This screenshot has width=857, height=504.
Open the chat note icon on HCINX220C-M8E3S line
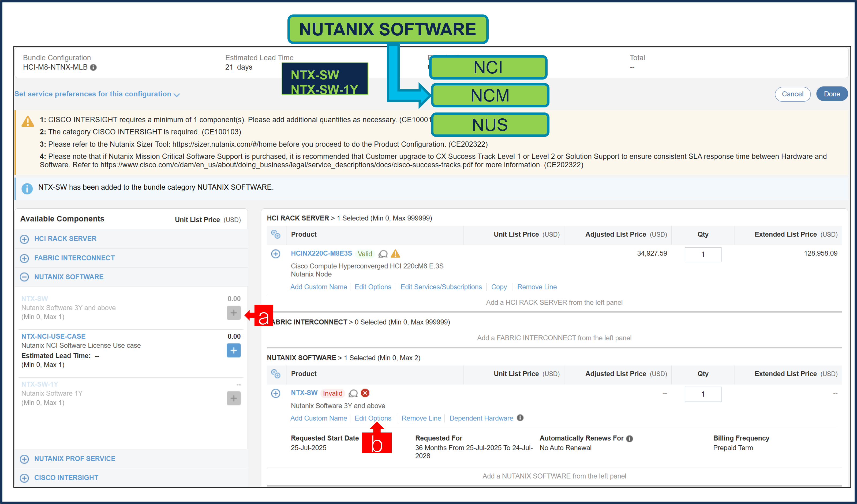click(383, 254)
